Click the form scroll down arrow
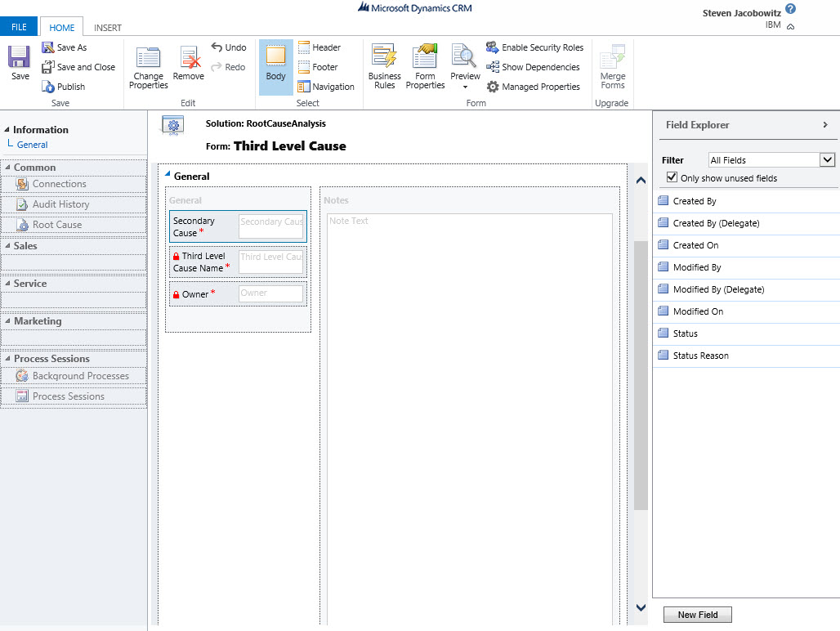The height and width of the screenshot is (631, 840). tap(641, 607)
